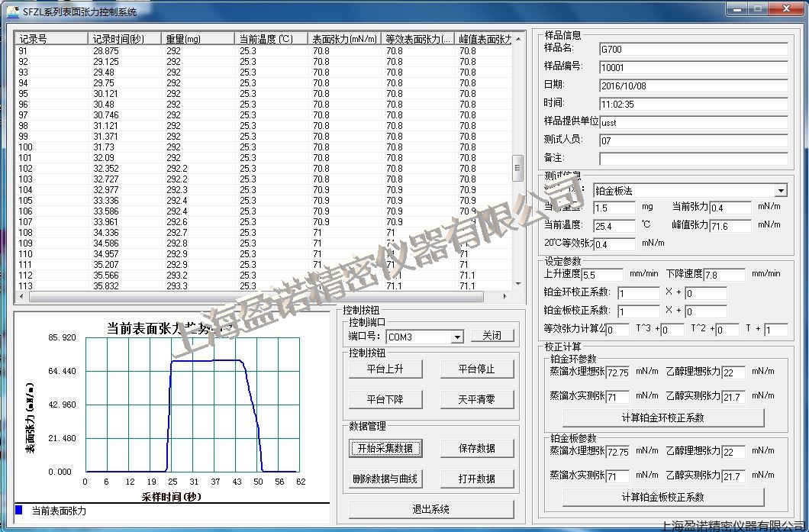Exit via the 退出系统 button
Viewport: 809px width, 532px height.
pos(431,509)
